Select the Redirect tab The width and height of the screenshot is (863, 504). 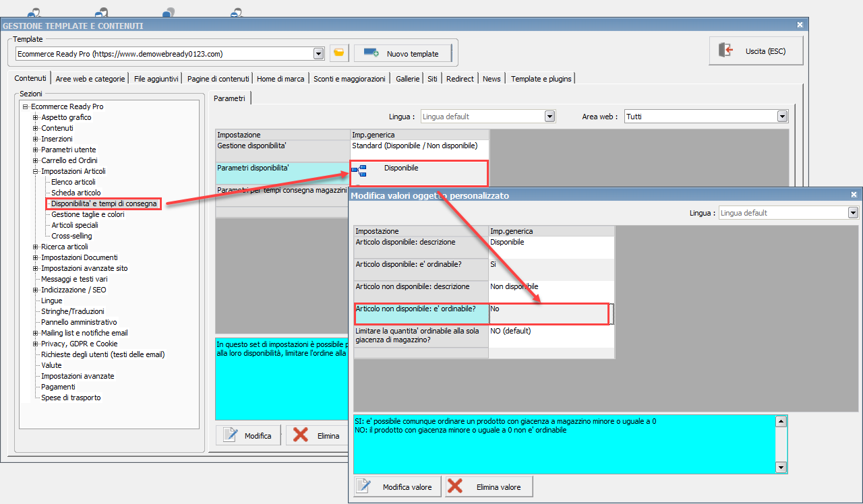[460, 79]
